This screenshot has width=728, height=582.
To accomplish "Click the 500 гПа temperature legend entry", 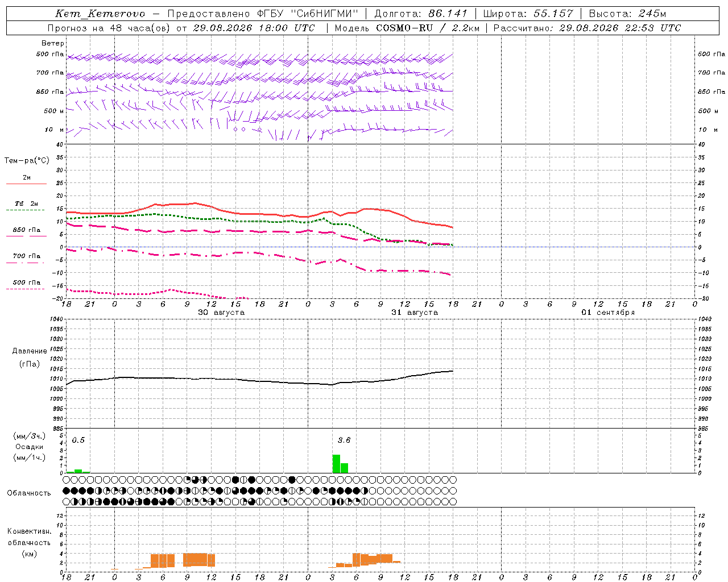I will [26, 285].
